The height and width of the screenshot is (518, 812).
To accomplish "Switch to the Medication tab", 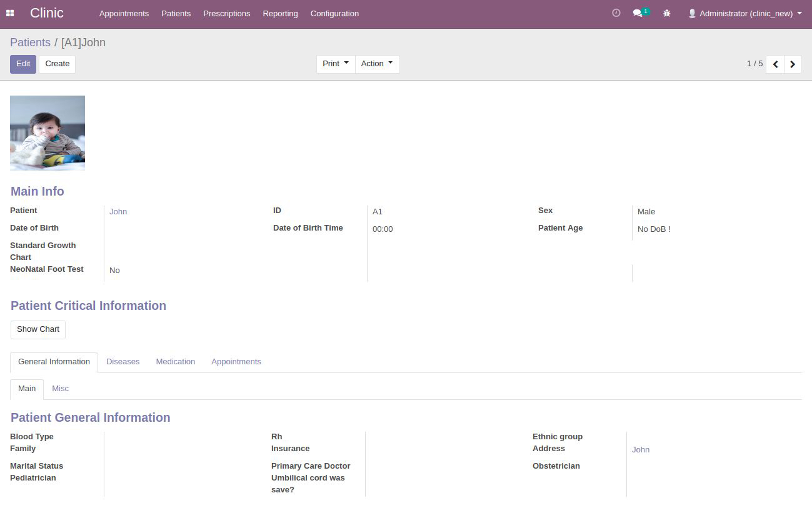I will click(176, 362).
